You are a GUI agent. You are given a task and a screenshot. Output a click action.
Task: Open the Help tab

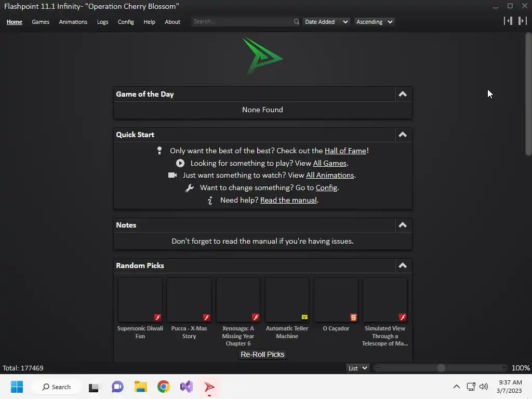click(149, 22)
